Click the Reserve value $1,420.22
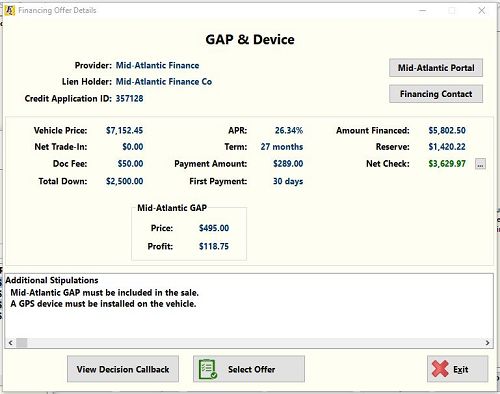This screenshot has height=394, width=500. pos(447,147)
